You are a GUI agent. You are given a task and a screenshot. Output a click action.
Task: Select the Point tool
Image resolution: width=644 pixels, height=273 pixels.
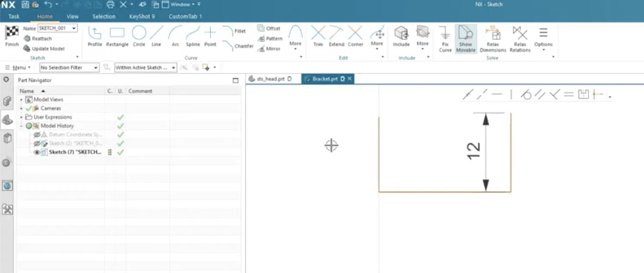pyautogui.click(x=210, y=36)
